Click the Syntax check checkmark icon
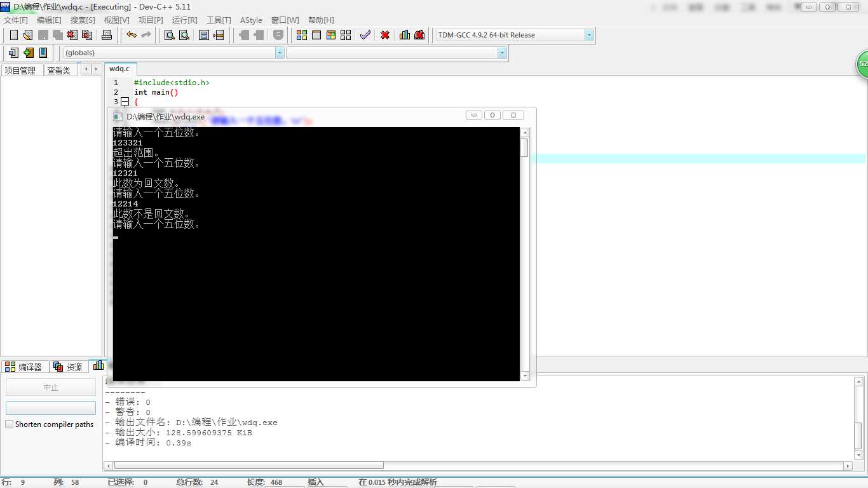Viewport: 868px width, 488px height. pos(365,35)
